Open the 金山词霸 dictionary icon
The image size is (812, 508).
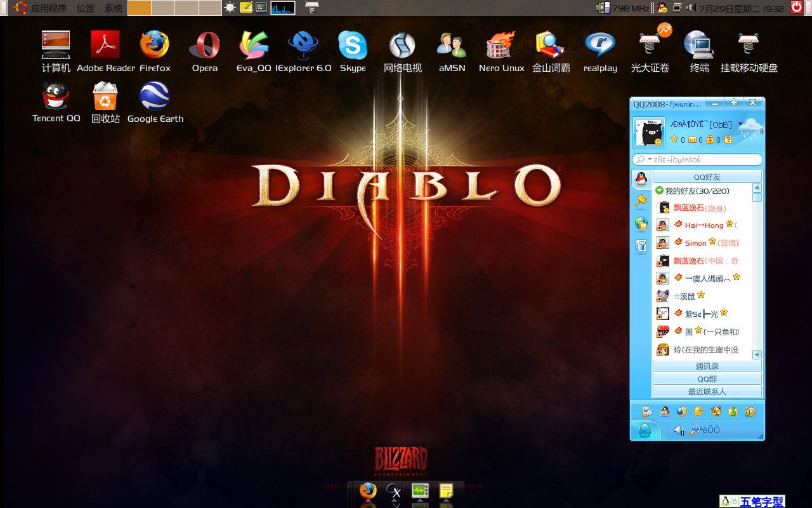pyautogui.click(x=551, y=52)
